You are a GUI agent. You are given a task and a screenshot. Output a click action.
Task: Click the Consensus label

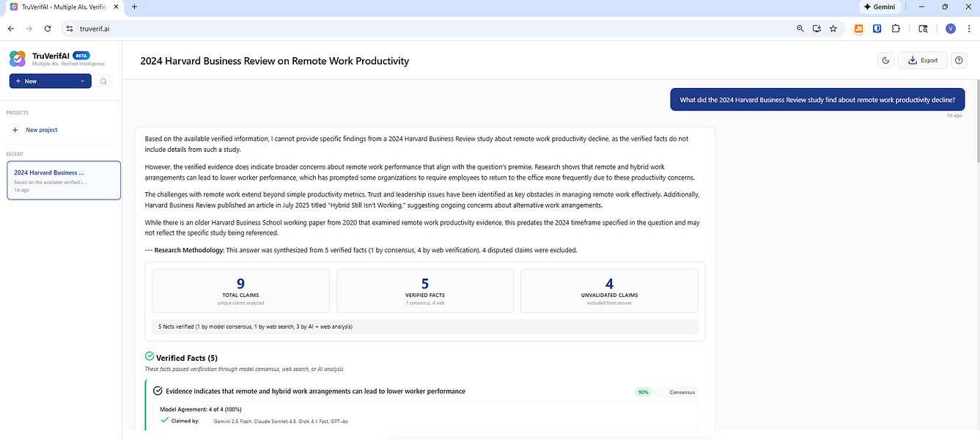pyautogui.click(x=682, y=392)
